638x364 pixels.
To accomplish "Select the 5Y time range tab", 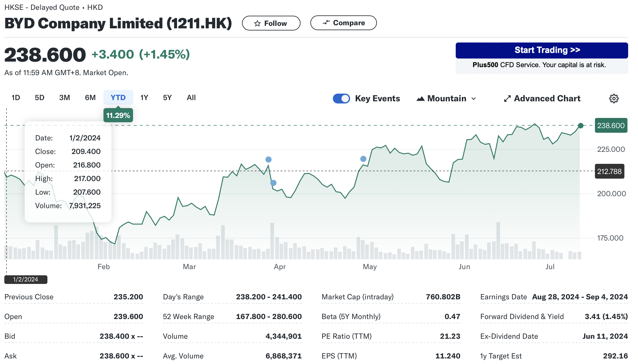I will pos(167,98).
